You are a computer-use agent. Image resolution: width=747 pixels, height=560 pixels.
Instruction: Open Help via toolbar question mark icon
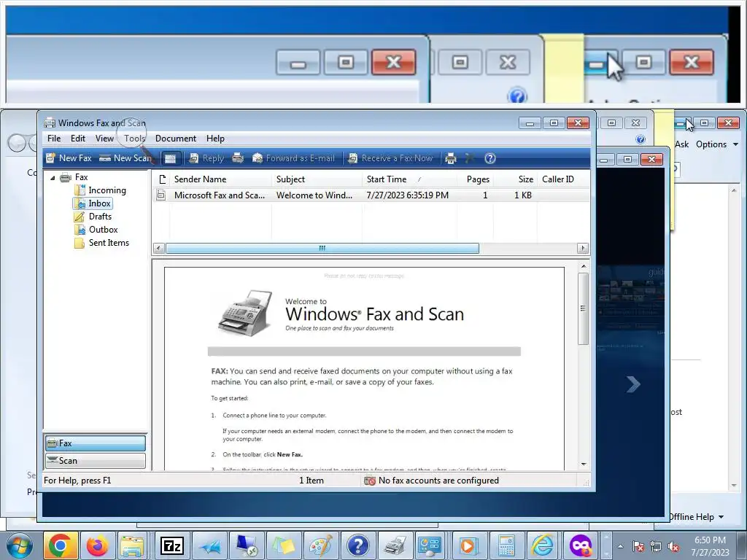click(x=489, y=158)
